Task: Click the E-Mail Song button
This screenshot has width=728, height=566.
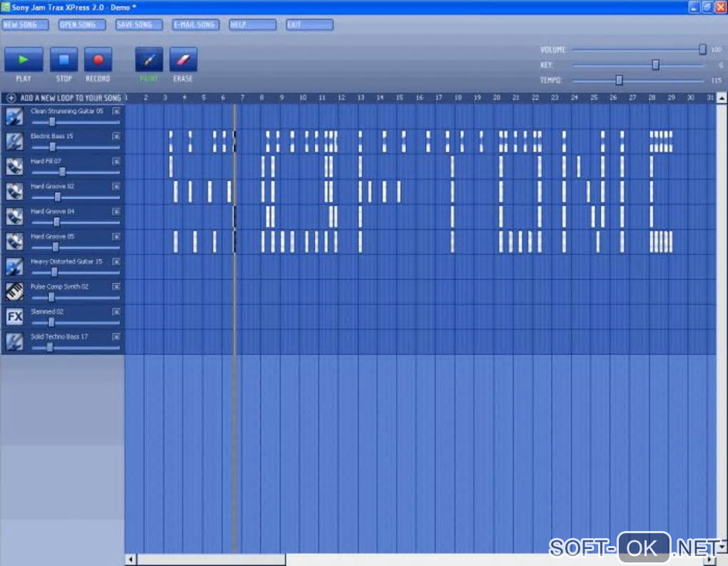Action: pos(196,24)
